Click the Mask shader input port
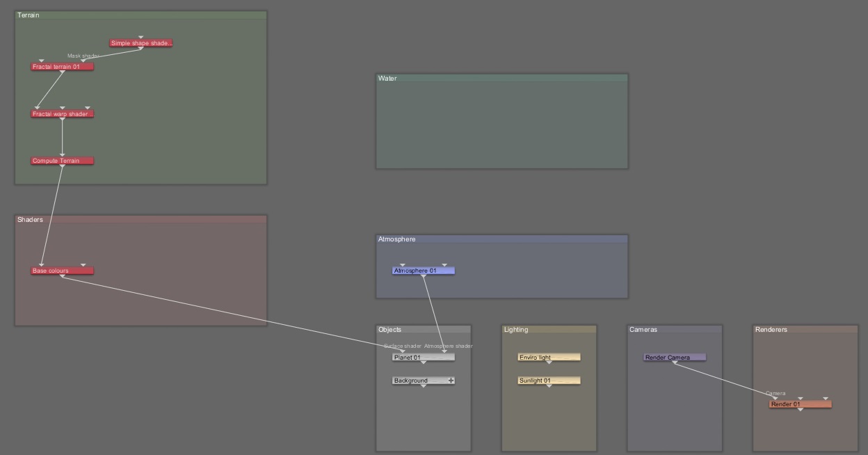 click(83, 61)
